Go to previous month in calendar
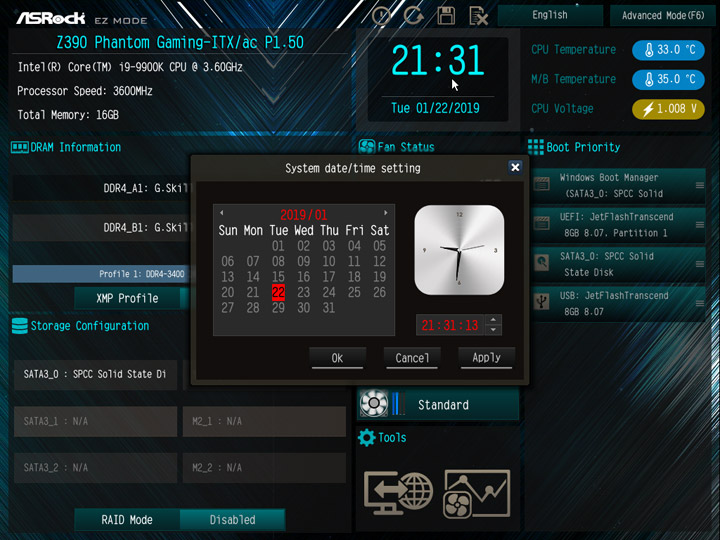This screenshot has width=720, height=540. pos(222,213)
